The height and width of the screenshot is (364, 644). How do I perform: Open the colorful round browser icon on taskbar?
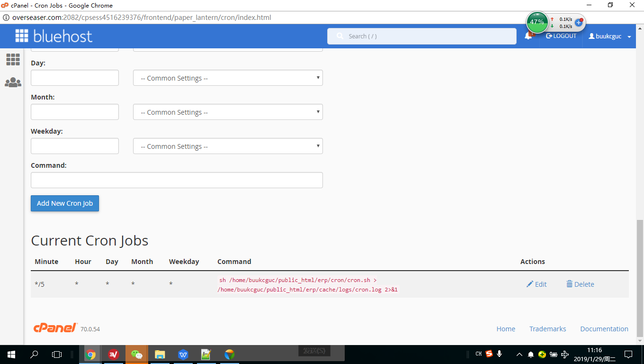coord(229,354)
